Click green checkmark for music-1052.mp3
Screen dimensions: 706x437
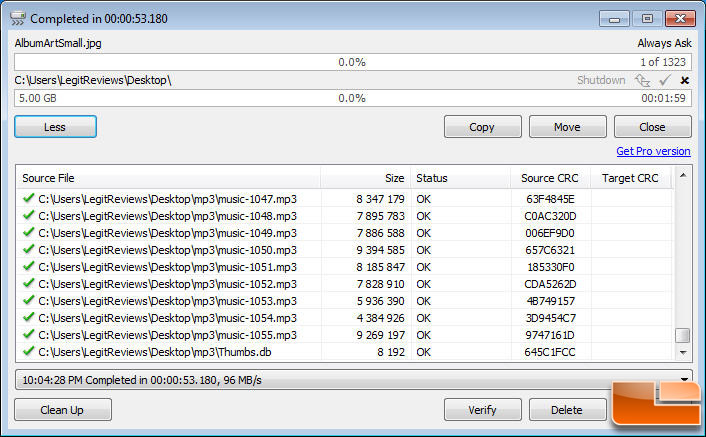point(29,283)
